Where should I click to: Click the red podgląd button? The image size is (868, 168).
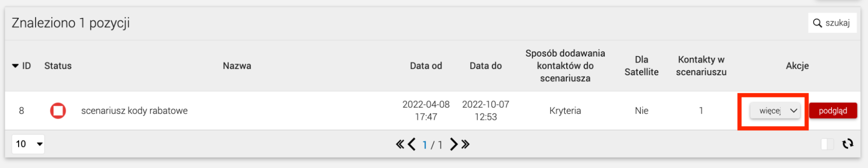[833, 111]
